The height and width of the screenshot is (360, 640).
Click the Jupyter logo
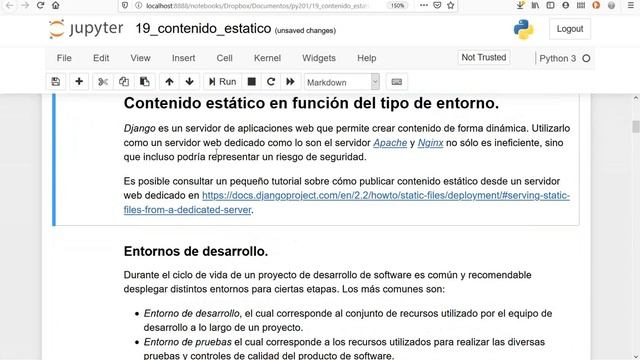[x=86, y=29]
